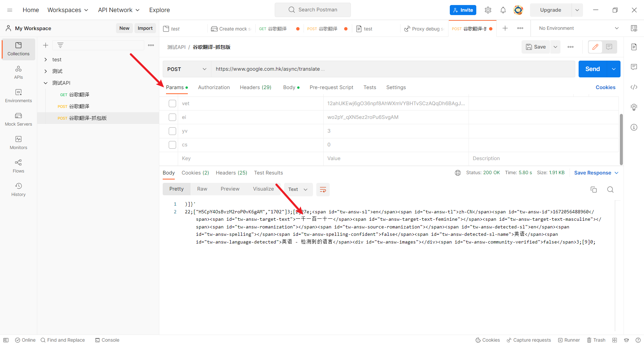Expand the No Environment selector
The width and height of the screenshot is (644, 345).
pos(579,28)
